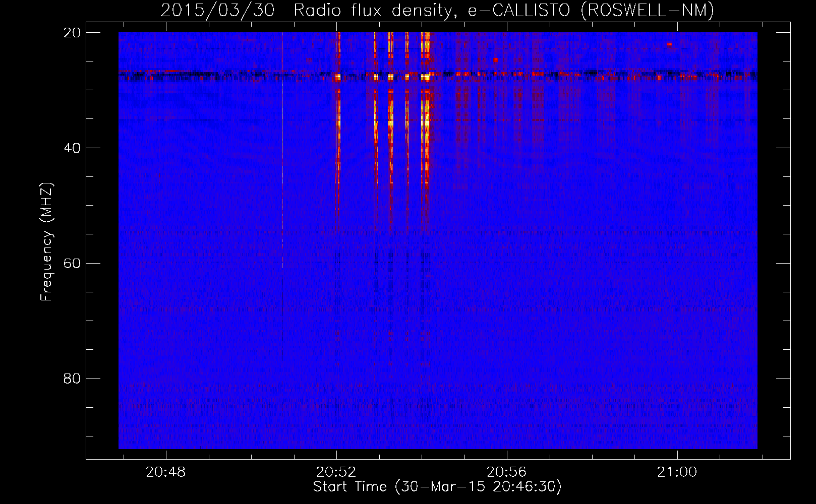Click the 21:00 time tick label
The image size is (816, 504).
677,472
